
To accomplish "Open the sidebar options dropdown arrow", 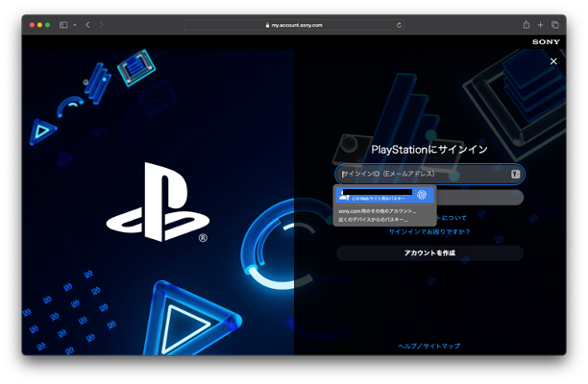I will [75, 25].
